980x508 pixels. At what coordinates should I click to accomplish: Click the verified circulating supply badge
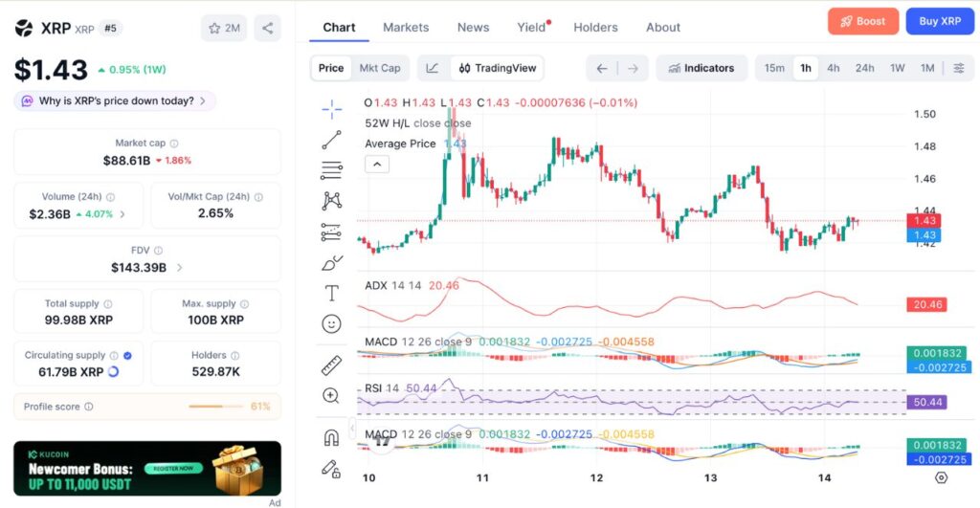(127, 356)
